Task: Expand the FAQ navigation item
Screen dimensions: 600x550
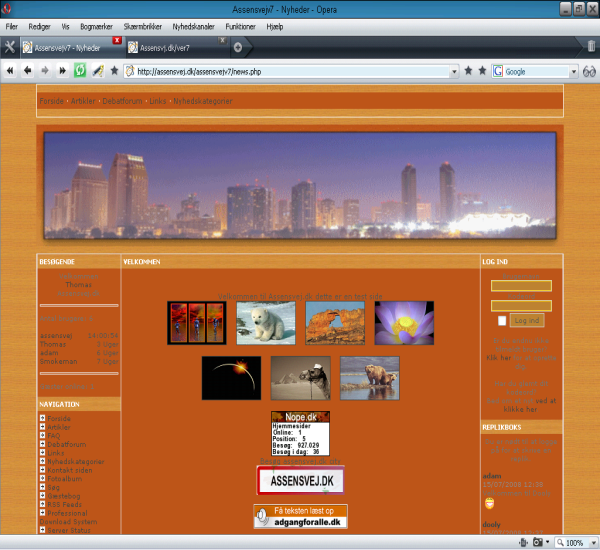Action: tap(42, 435)
